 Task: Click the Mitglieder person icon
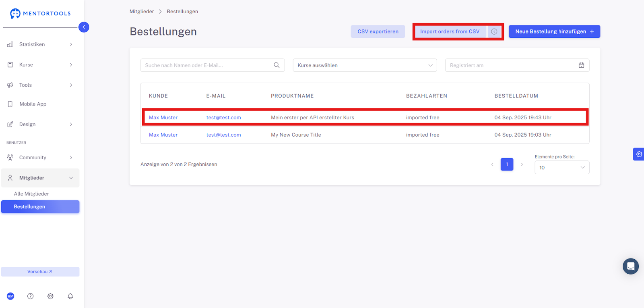click(x=10, y=178)
